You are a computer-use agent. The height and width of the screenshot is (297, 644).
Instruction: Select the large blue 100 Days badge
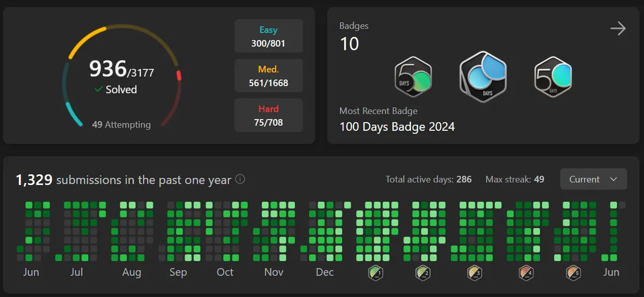483,77
